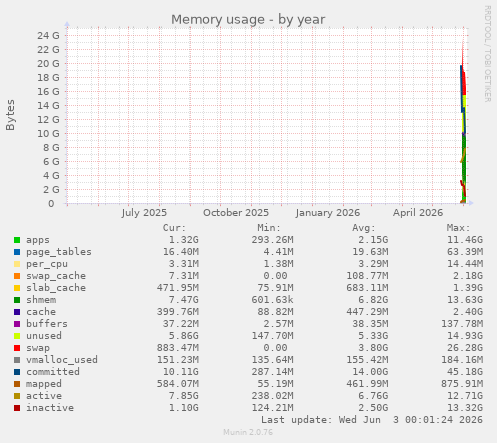497x443 pixels.
Task: Click the swap_cache legend label
Action: (x=56, y=276)
